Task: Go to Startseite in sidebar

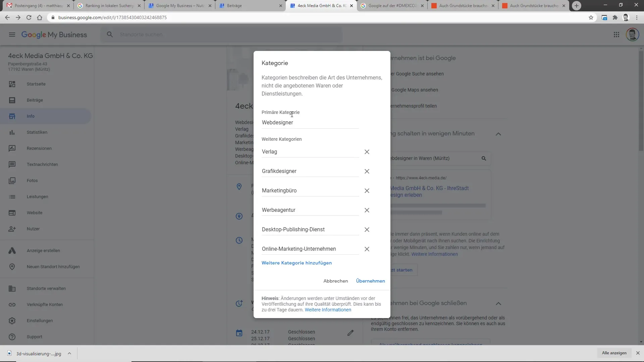Action: 36,84
